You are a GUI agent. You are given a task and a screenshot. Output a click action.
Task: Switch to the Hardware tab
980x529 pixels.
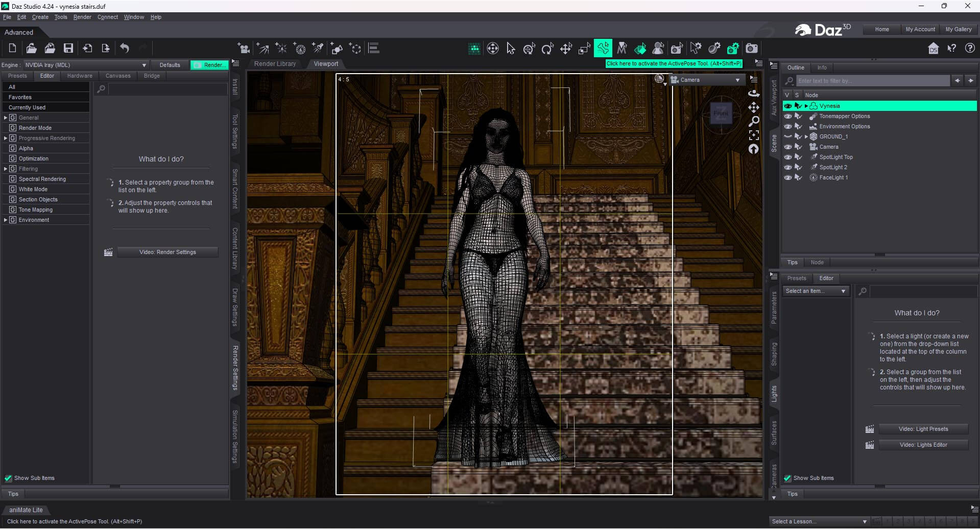tap(80, 76)
